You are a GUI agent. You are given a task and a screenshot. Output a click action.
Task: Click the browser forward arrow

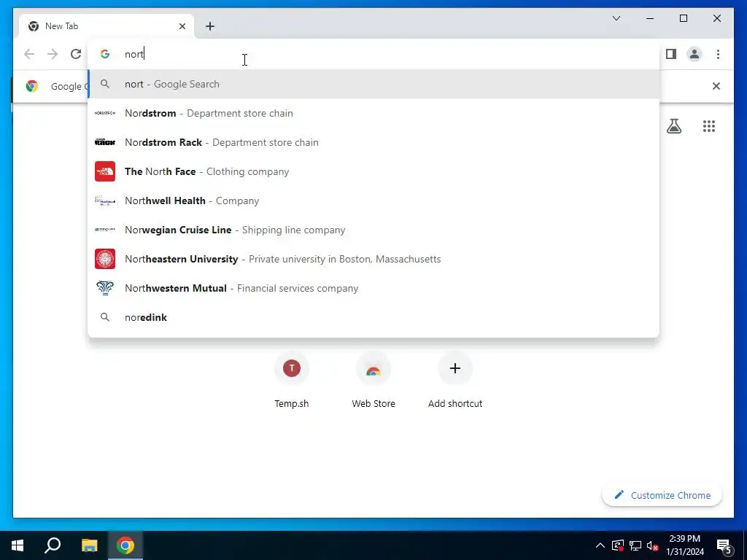click(x=53, y=54)
